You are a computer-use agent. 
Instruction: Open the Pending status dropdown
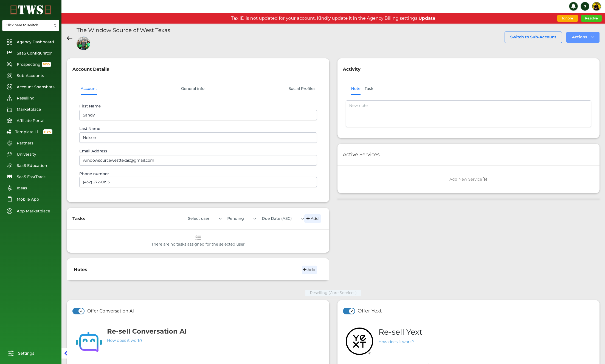pyautogui.click(x=241, y=218)
